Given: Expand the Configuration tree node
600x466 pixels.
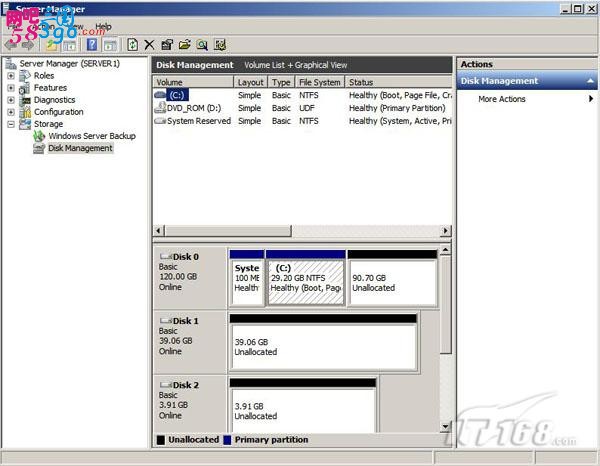Looking at the screenshot, I should [x=11, y=112].
